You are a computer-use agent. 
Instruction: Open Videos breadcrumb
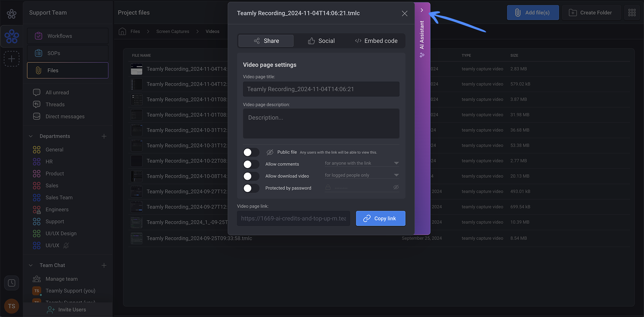[x=212, y=31]
